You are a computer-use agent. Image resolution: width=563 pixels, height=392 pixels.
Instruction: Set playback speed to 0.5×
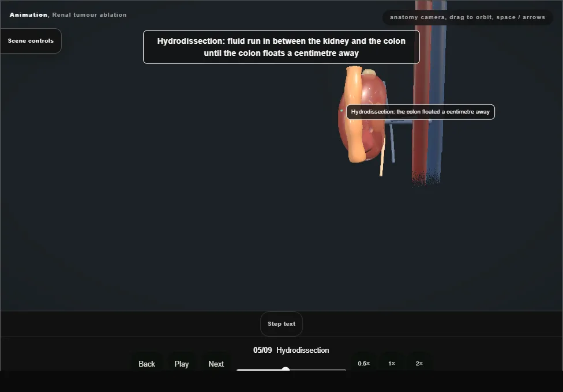pos(364,363)
